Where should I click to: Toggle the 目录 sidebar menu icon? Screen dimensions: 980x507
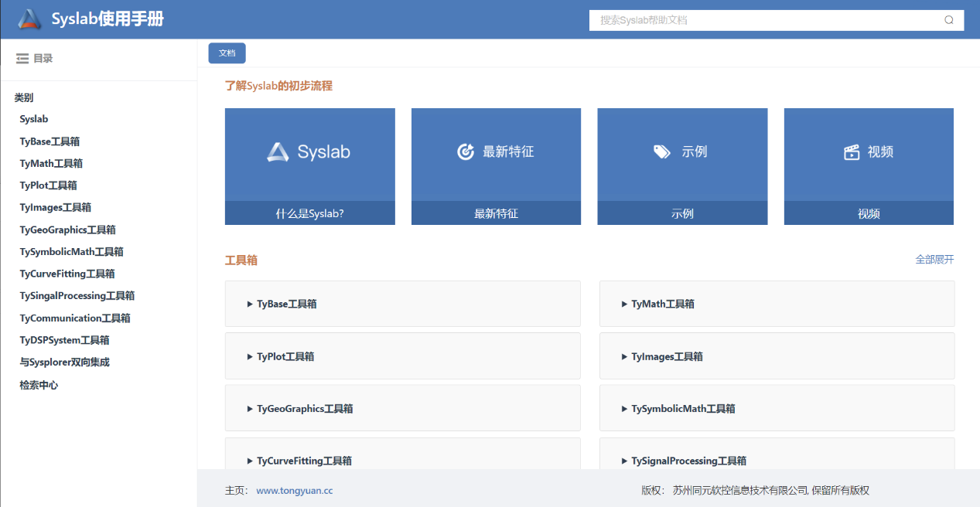click(x=22, y=59)
